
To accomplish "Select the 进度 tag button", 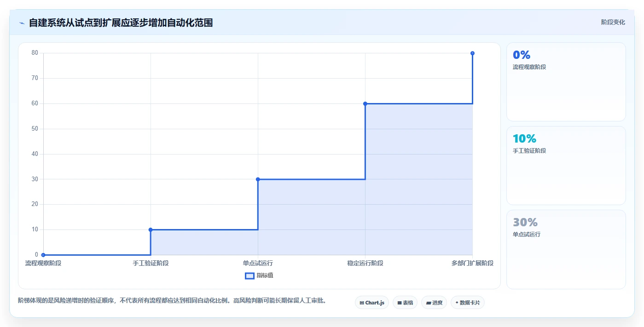I will click(x=434, y=303).
